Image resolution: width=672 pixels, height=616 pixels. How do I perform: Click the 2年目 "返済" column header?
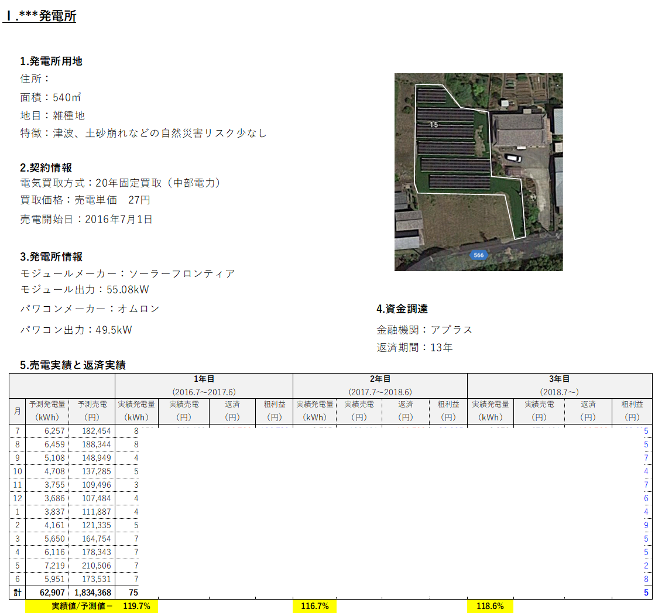[406, 411]
